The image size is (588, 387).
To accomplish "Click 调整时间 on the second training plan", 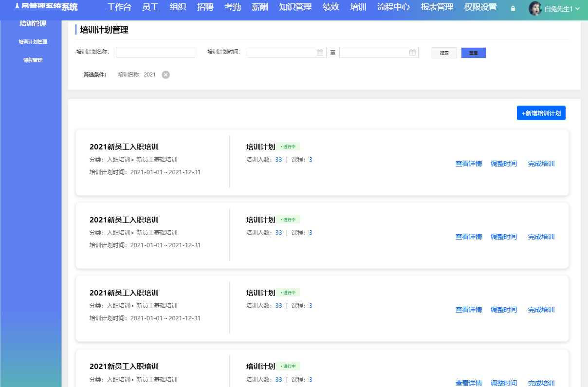I will click(x=504, y=237).
